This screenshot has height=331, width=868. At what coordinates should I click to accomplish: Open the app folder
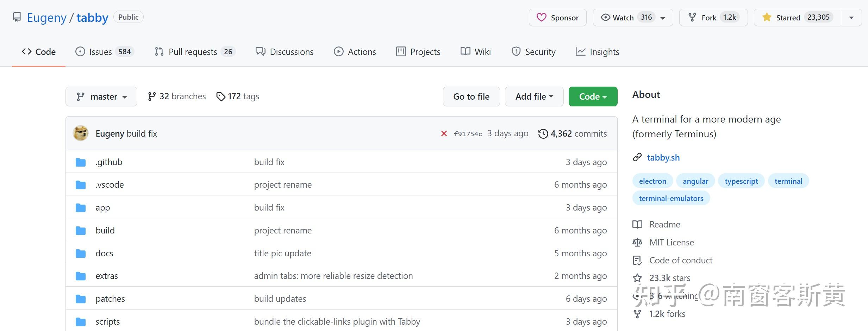(103, 208)
